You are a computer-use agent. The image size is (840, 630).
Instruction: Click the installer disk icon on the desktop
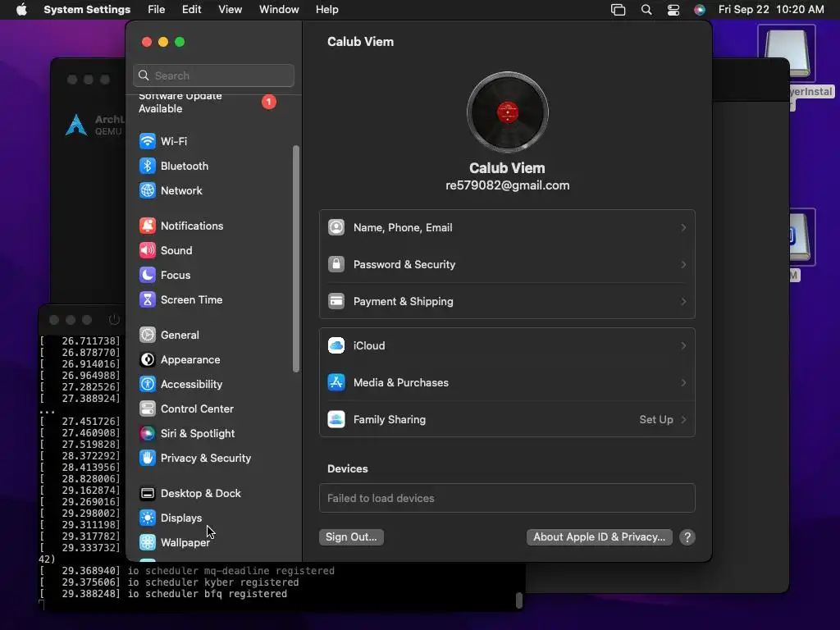pos(787,53)
